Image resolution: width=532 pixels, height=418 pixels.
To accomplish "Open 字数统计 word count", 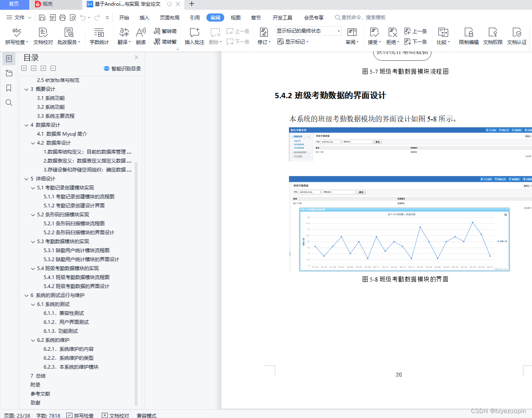I will (99, 36).
